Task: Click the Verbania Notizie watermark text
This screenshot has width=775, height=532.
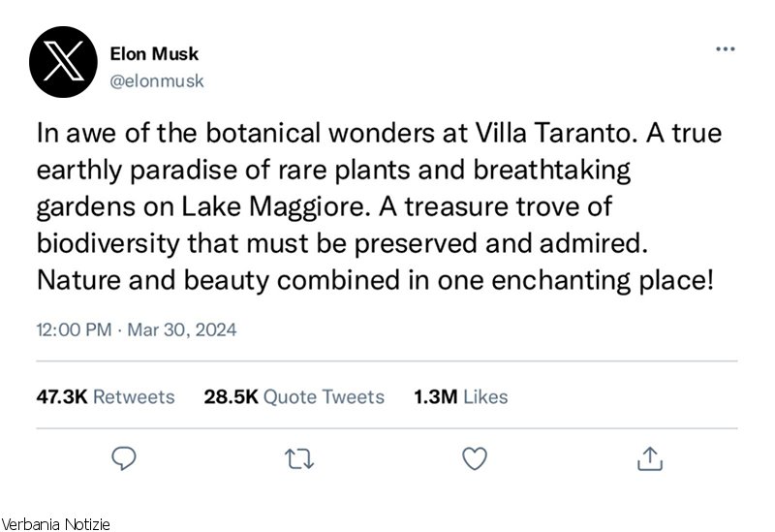Action: 56,524
